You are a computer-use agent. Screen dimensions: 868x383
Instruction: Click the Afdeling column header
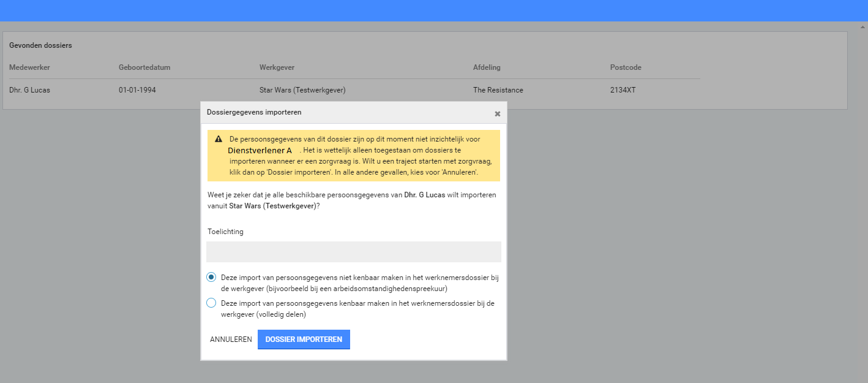pos(487,67)
